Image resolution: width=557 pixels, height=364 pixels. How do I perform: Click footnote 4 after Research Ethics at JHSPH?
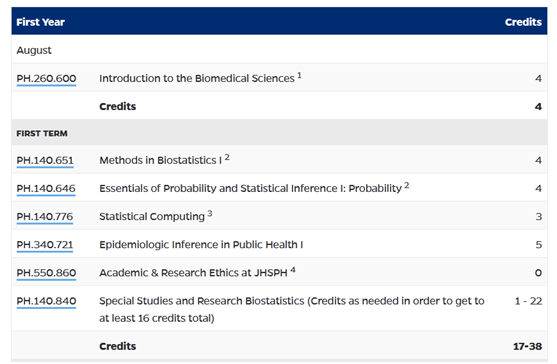pyautogui.click(x=293, y=270)
